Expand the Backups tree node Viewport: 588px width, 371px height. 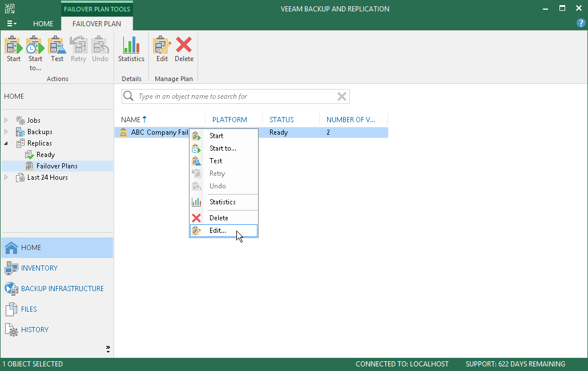coord(6,131)
